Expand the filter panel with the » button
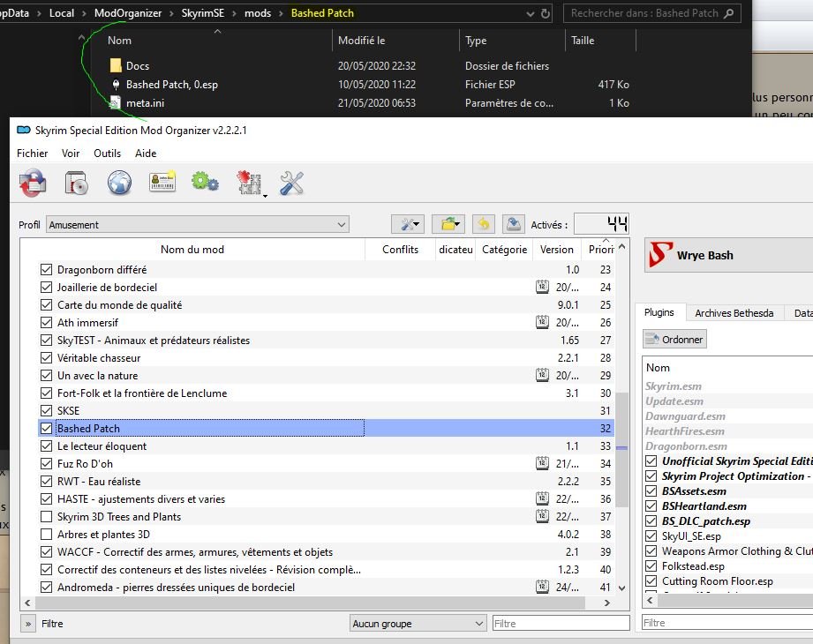This screenshot has width=813, height=644. point(28,624)
